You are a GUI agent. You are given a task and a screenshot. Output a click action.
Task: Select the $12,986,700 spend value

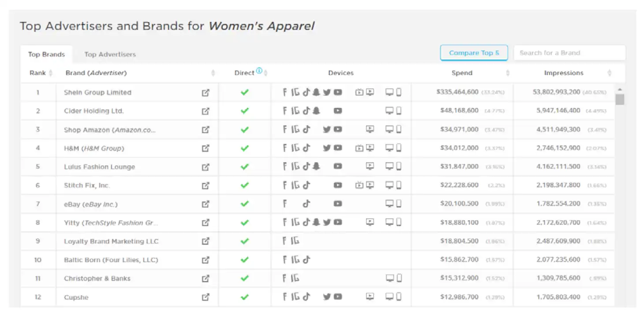pyautogui.click(x=459, y=297)
